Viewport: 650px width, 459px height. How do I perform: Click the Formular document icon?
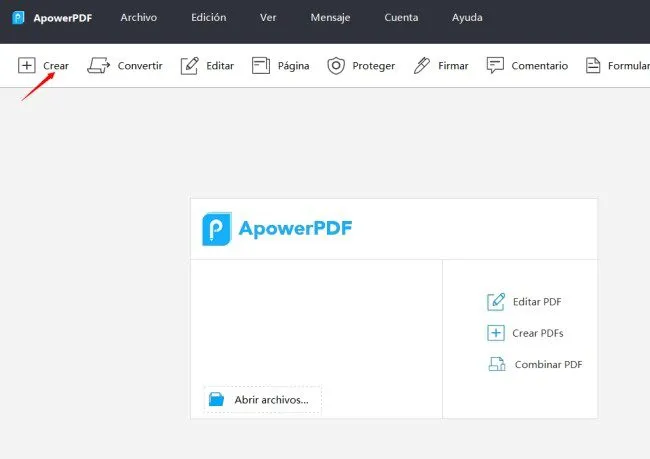[x=593, y=66]
